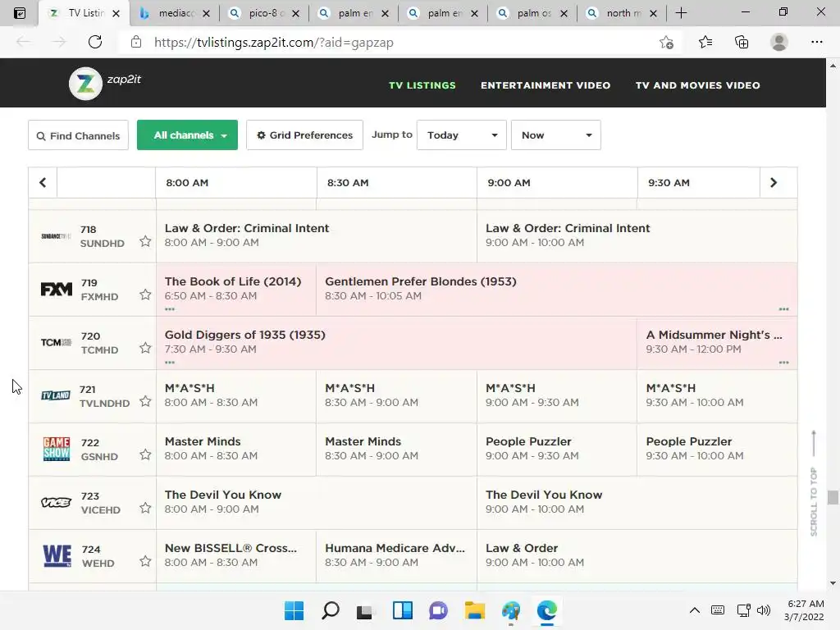Image resolution: width=840 pixels, height=630 pixels.
Task: Open the All channels dropdown
Action: (188, 135)
